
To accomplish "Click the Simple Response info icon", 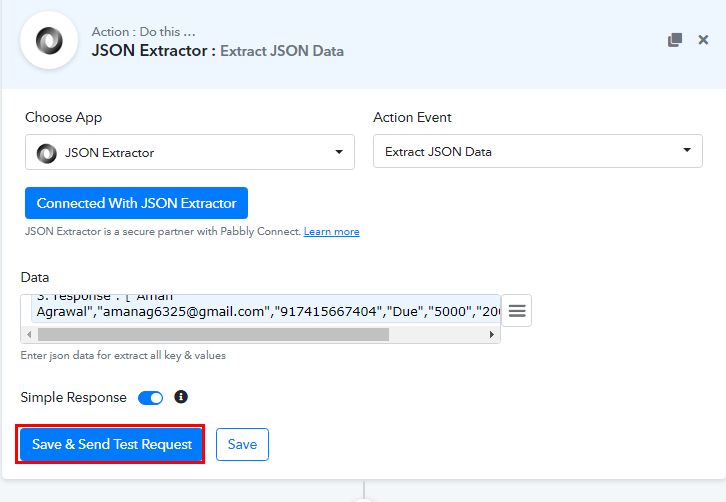I will (181, 397).
